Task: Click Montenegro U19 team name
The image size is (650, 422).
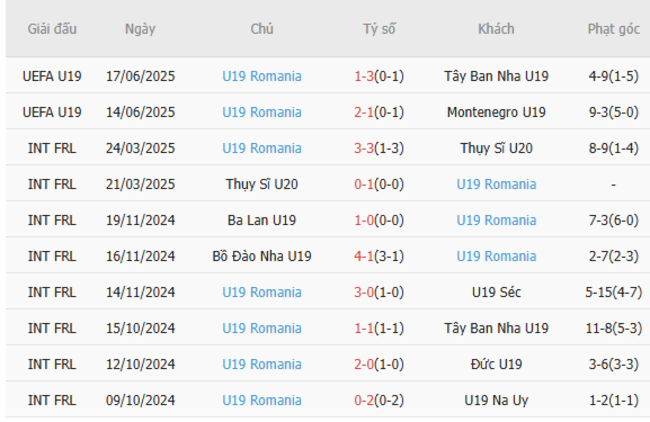Action: pyautogui.click(x=496, y=112)
